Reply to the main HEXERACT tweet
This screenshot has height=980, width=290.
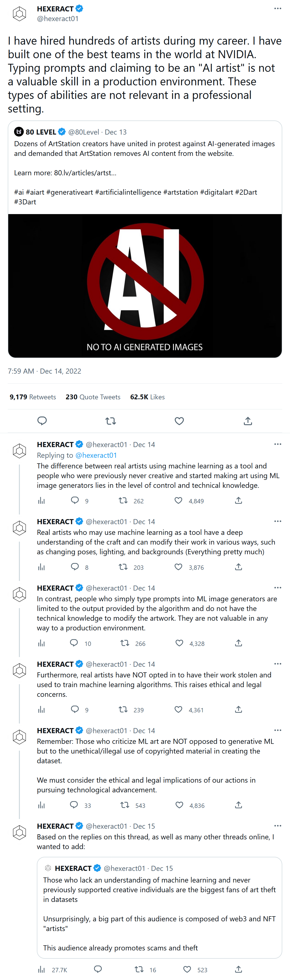click(42, 421)
